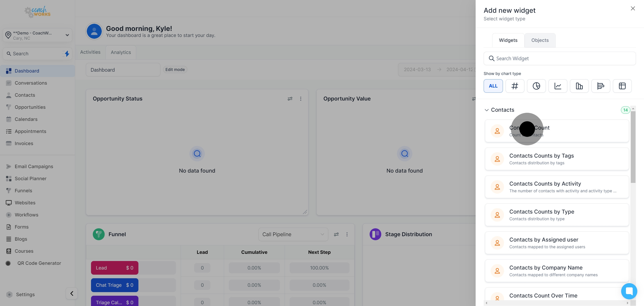Open the chat support bubble
The height and width of the screenshot is (306, 644).
629,291
